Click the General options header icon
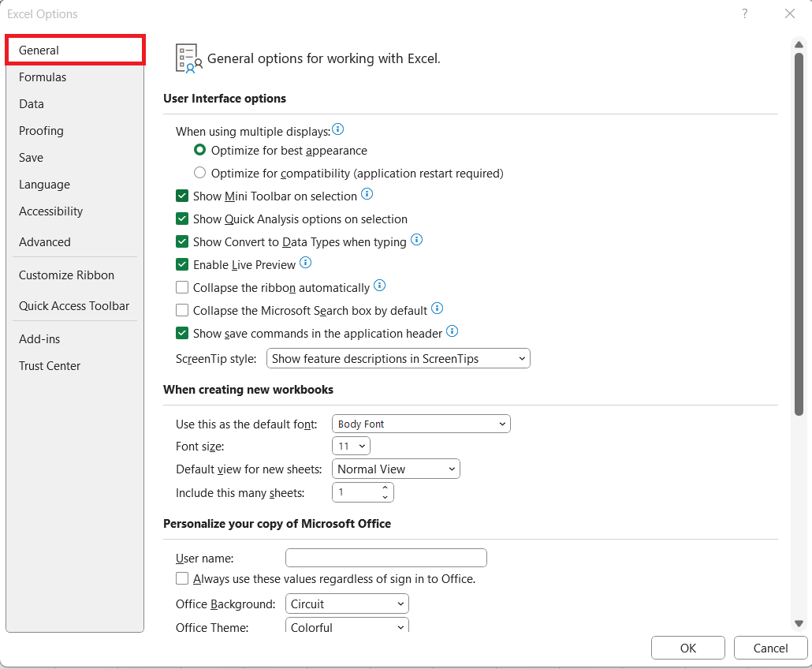 [x=188, y=58]
